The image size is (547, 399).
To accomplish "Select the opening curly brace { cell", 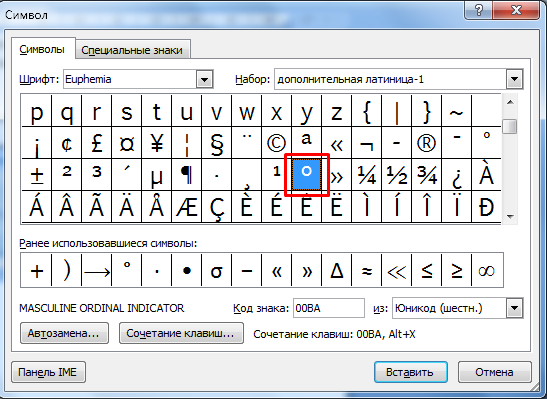I will 366,111.
